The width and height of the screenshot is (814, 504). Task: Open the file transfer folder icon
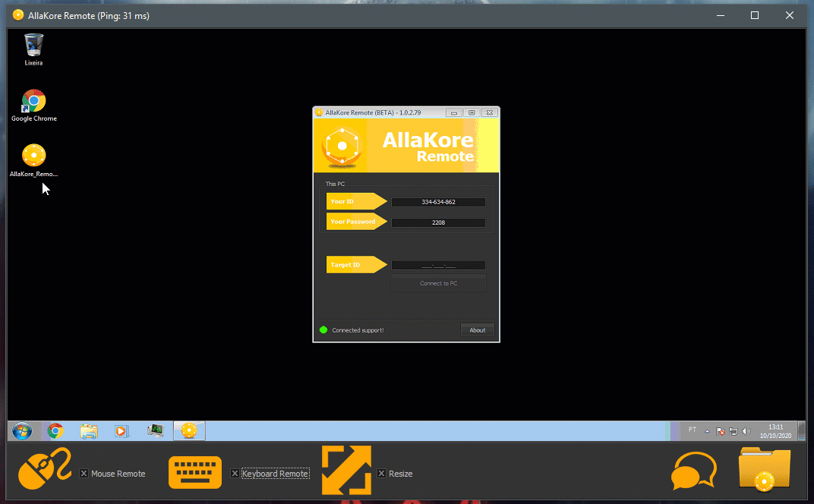(764, 469)
